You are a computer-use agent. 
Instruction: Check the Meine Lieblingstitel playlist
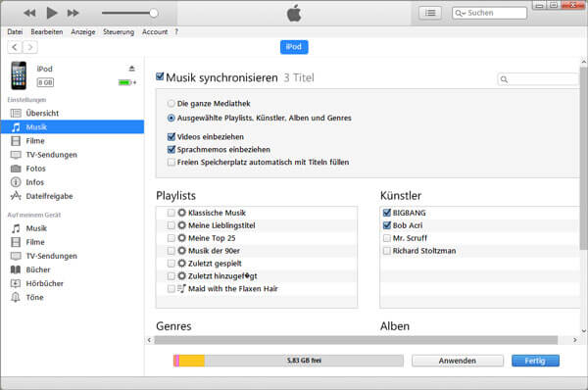pos(171,225)
